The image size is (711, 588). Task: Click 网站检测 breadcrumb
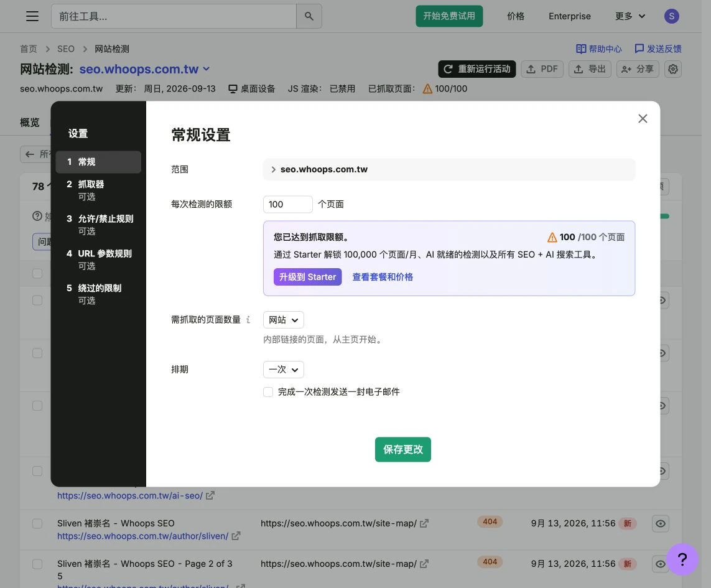tap(112, 49)
